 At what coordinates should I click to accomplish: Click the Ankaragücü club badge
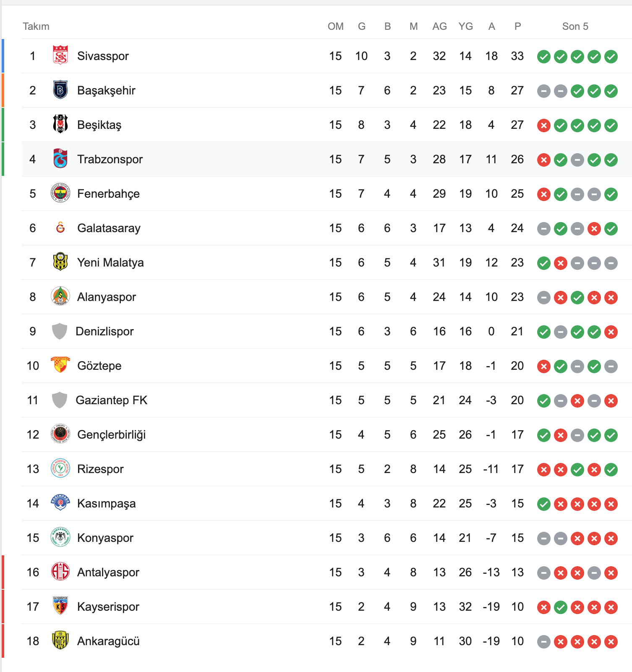[x=60, y=641]
